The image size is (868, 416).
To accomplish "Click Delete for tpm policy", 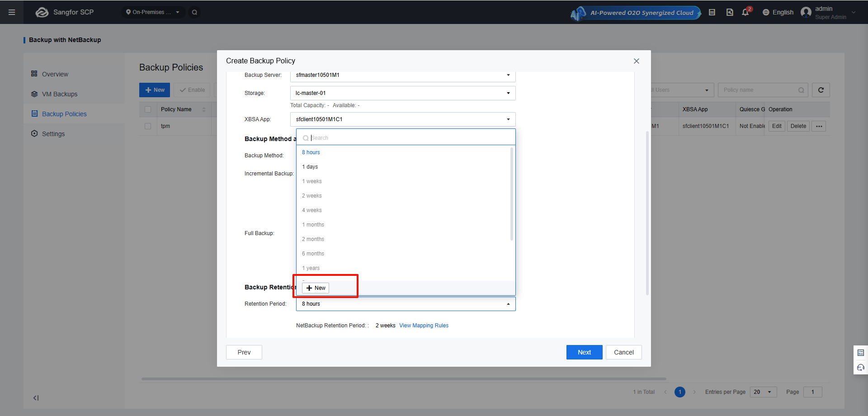I will 798,126.
